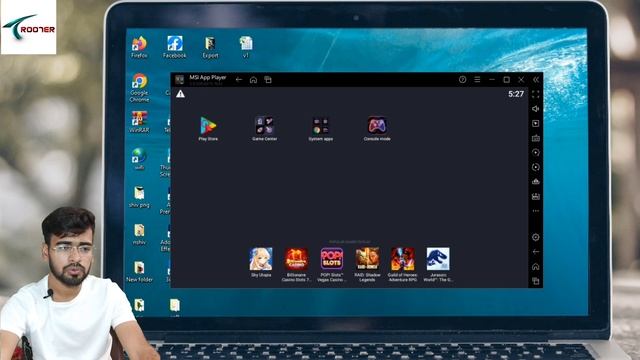Open Facebook shortcut on the desktop
This screenshot has width=640, height=360.
click(x=174, y=47)
